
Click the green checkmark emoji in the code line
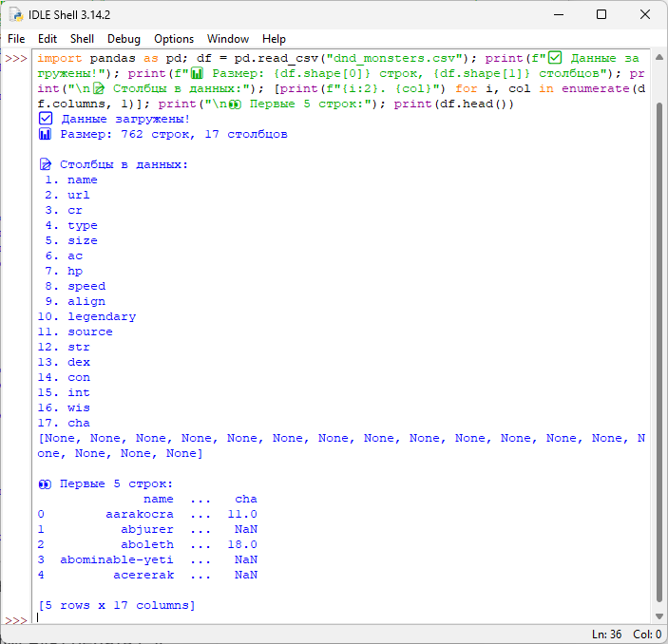(555, 58)
